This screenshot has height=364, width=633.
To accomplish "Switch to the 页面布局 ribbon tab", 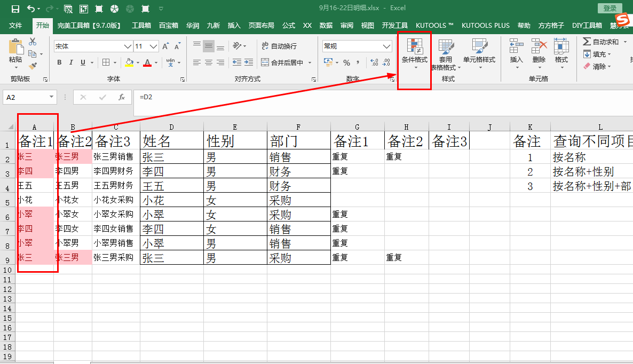I will pos(261,26).
